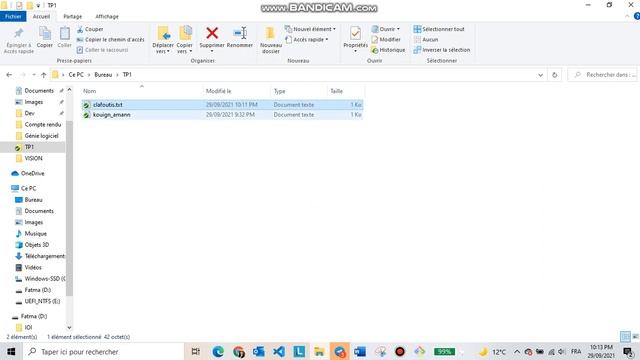640x360 pixels.
Task: Click Sélectionner tout
Action: tap(439, 29)
